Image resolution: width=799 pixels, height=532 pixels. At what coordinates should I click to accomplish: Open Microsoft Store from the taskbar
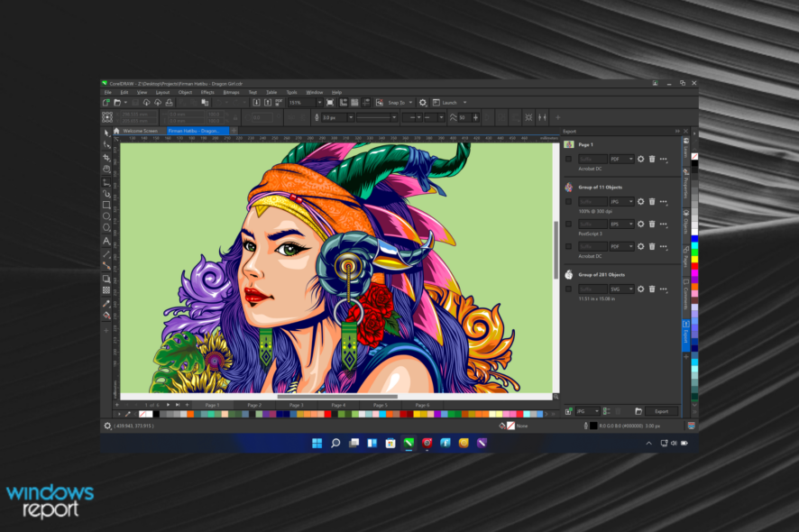coord(390,444)
